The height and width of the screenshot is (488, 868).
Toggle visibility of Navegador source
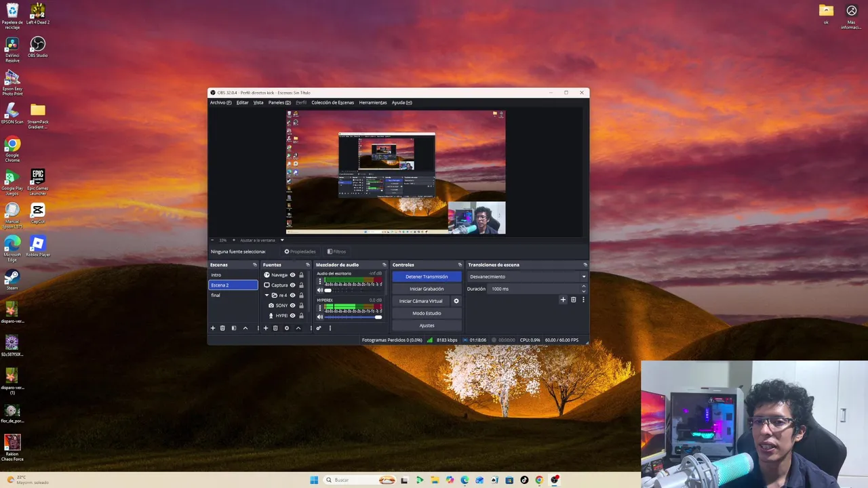[293, 275]
